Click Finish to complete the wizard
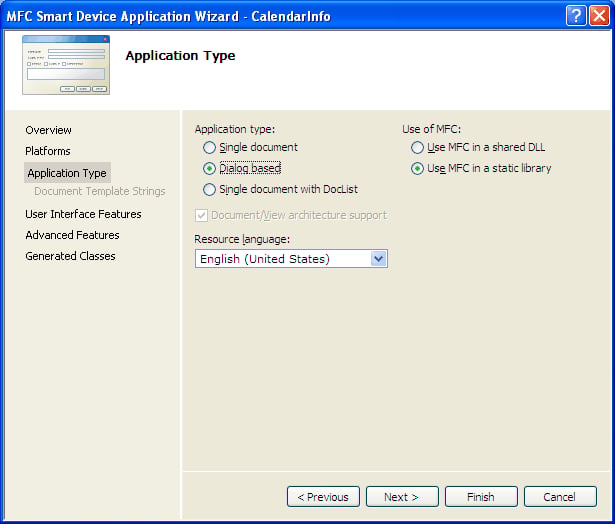Viewport: 615px width, 524px height. click(x=481, y=497)
